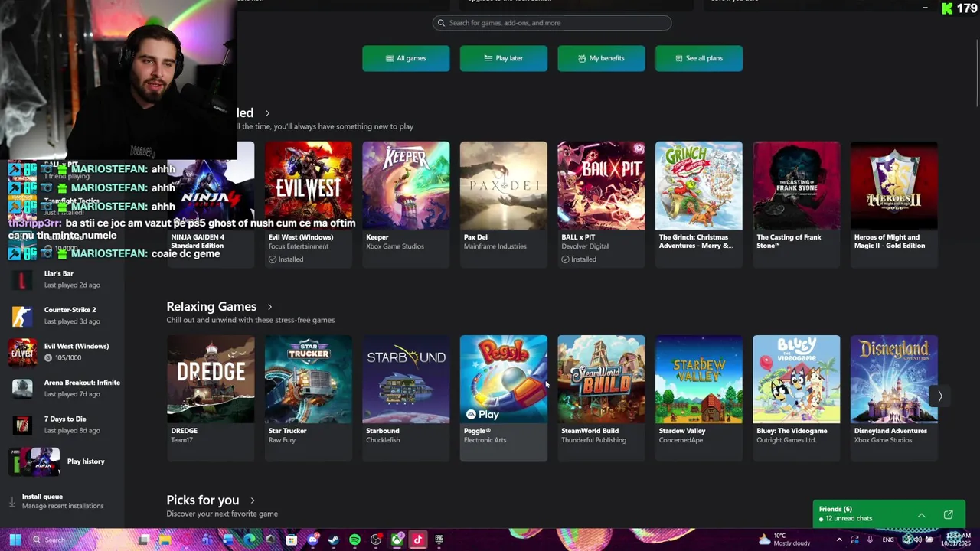
Task: Open The Grinch: Christmas Adventures tile
Action: pos(699,204)
